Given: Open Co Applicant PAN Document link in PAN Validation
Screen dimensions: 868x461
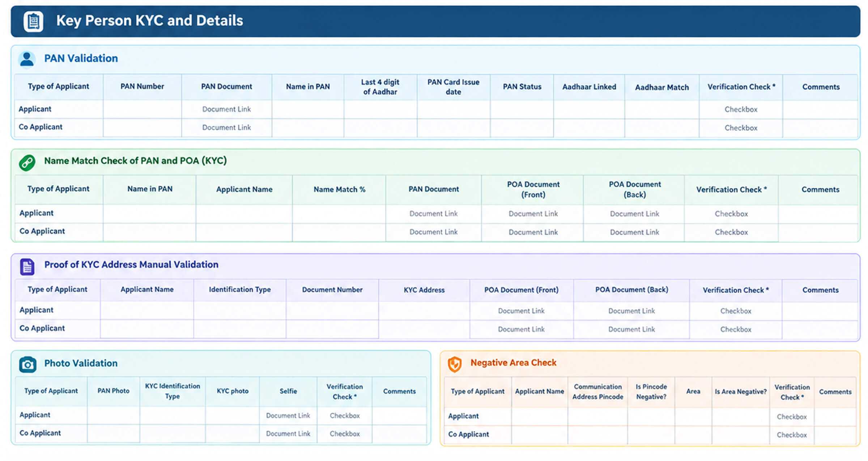Looking at the screenshot, I should (226, 128).
